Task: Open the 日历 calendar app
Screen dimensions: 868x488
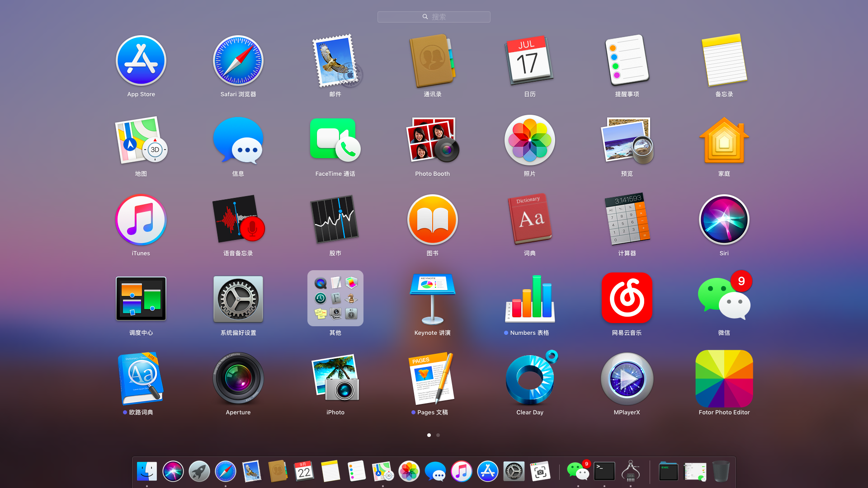Action: tap(529, 61)
